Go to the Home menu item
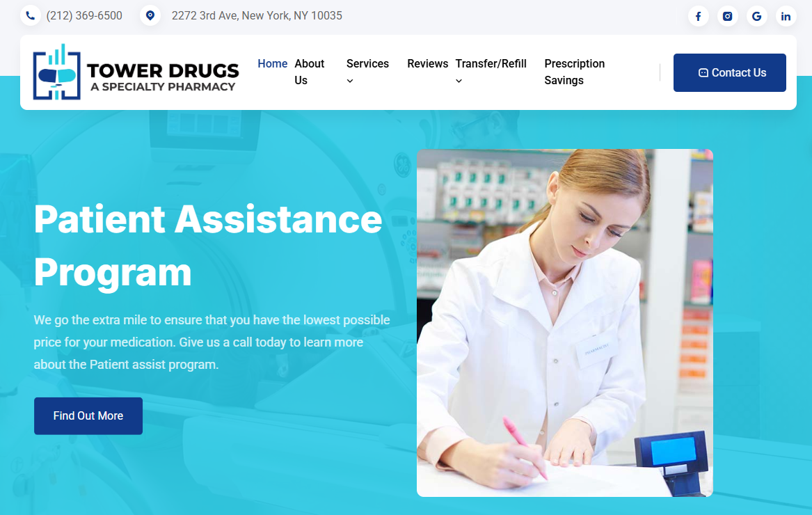 pos(272,64)
